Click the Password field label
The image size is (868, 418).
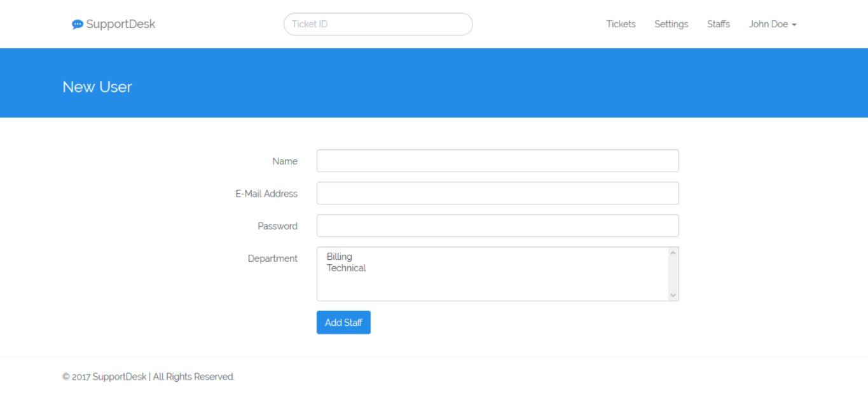pos(277,226)
